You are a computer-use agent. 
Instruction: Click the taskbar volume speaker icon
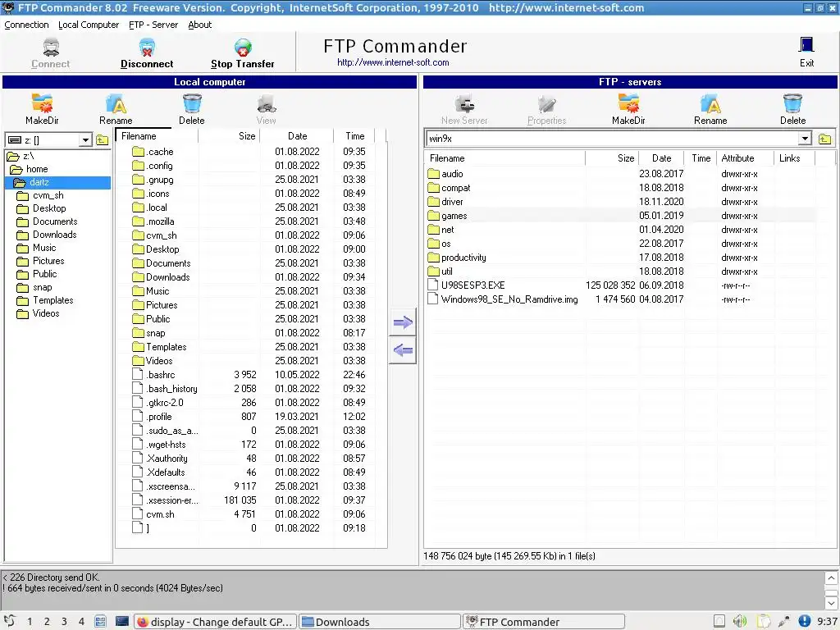[x=740, y=621]
